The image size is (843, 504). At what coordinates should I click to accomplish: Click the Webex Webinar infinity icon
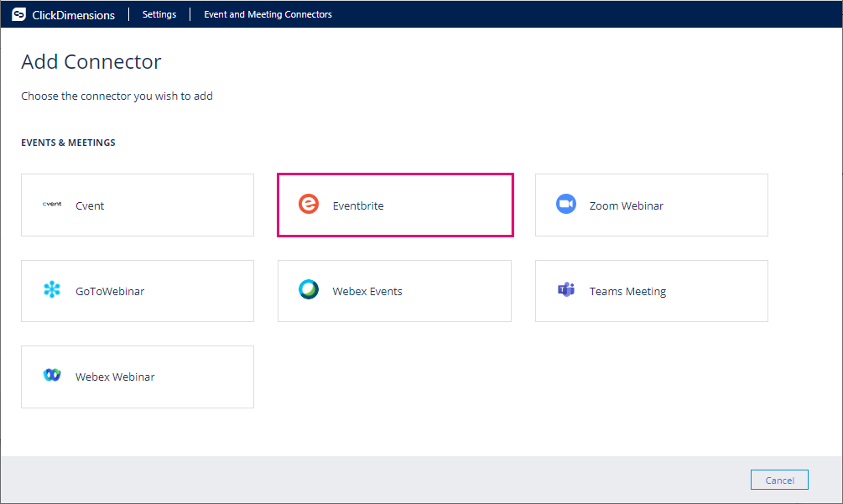(x=51, y=375)
